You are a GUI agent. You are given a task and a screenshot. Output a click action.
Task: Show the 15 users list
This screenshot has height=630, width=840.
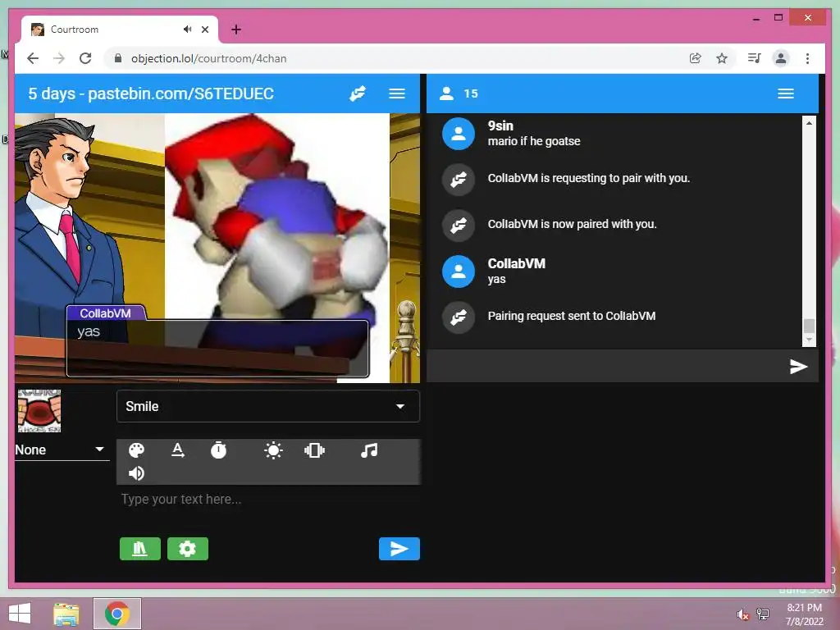click(x=458, y=94)
